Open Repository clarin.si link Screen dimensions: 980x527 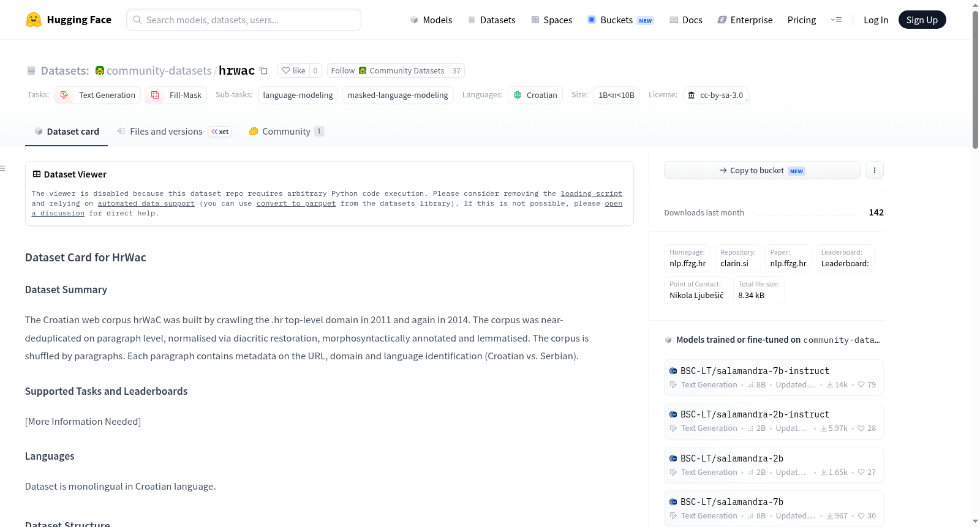[737, 258]
